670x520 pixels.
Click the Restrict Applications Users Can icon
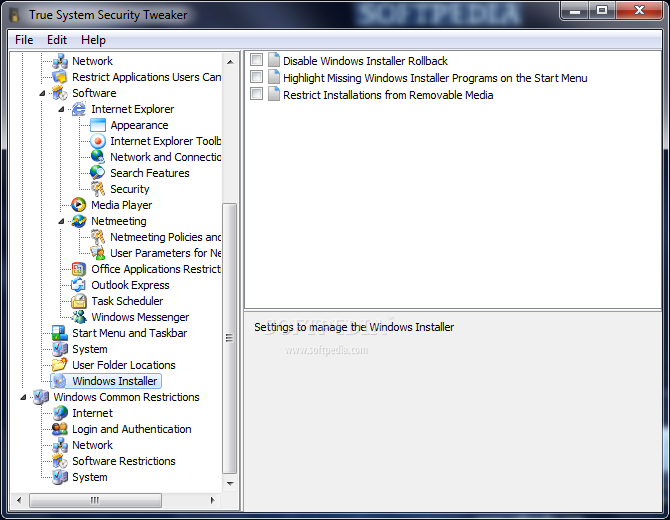(60, 77)
